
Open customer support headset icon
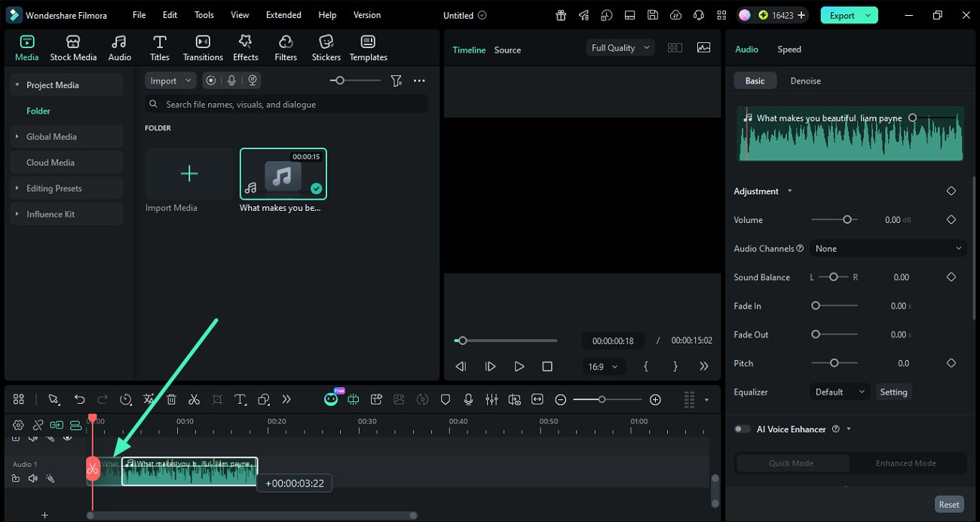point(699,15)
